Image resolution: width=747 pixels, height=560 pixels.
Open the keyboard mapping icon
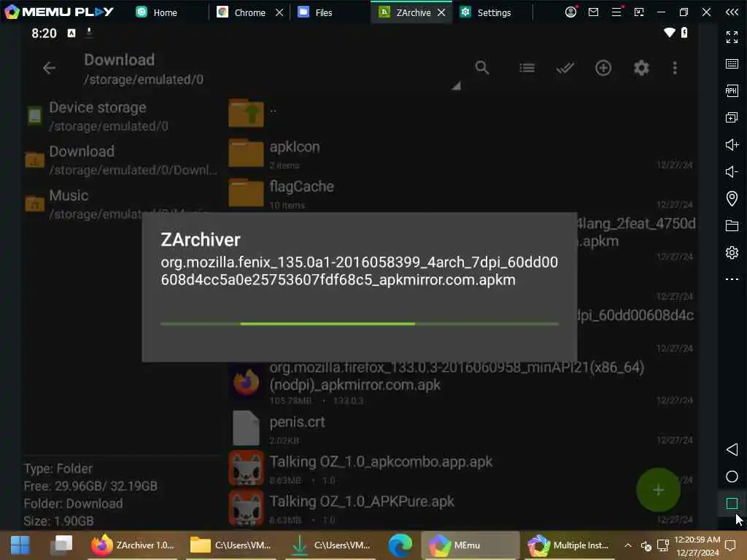pyautogui.click(x=732, y=64)
